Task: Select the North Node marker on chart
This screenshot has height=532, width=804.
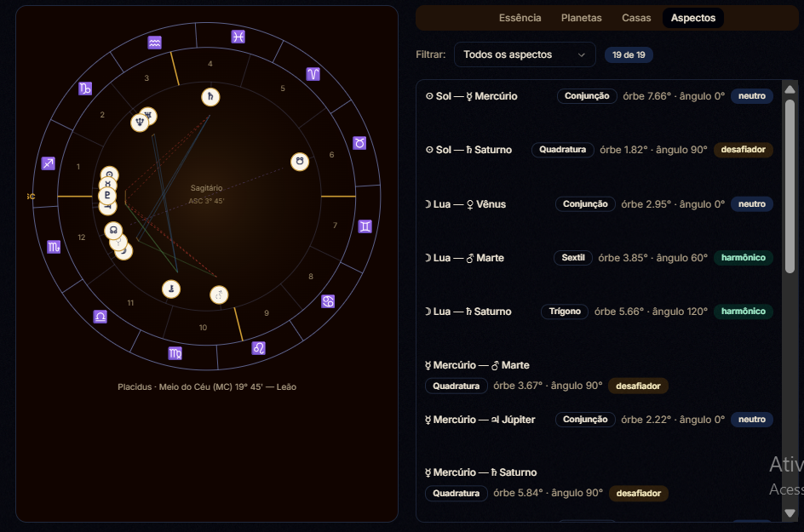Action: 113,230
